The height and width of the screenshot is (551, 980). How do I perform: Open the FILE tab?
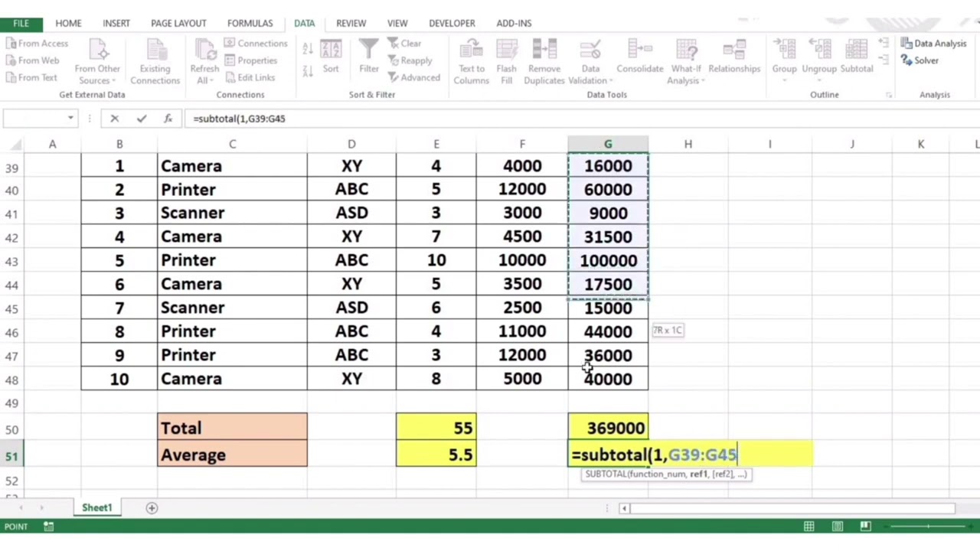(21, 23)
